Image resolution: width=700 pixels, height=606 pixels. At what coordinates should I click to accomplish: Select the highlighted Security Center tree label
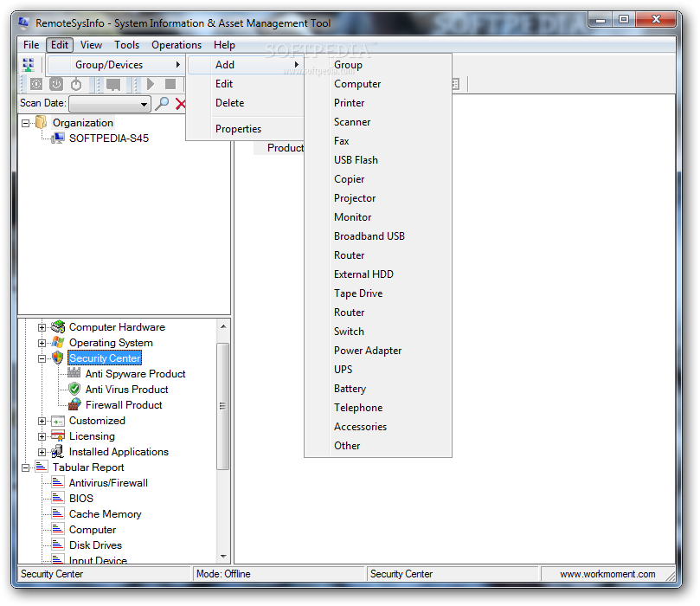[105, 358]
